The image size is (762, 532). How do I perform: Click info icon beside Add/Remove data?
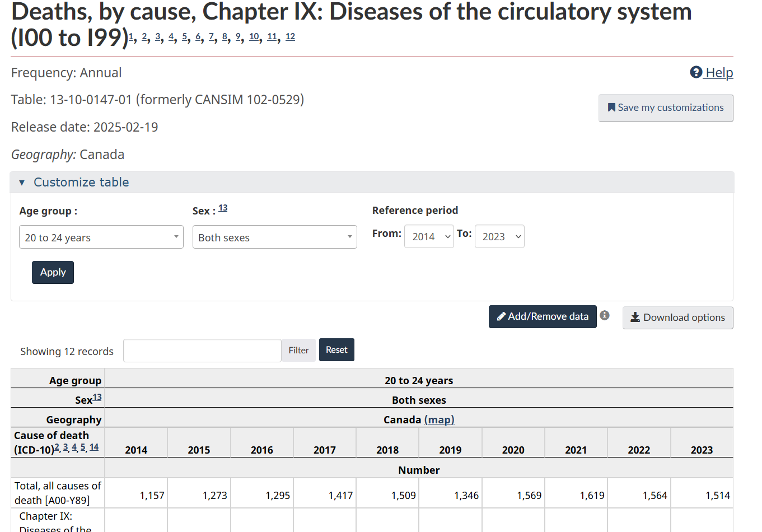[605, 315]
